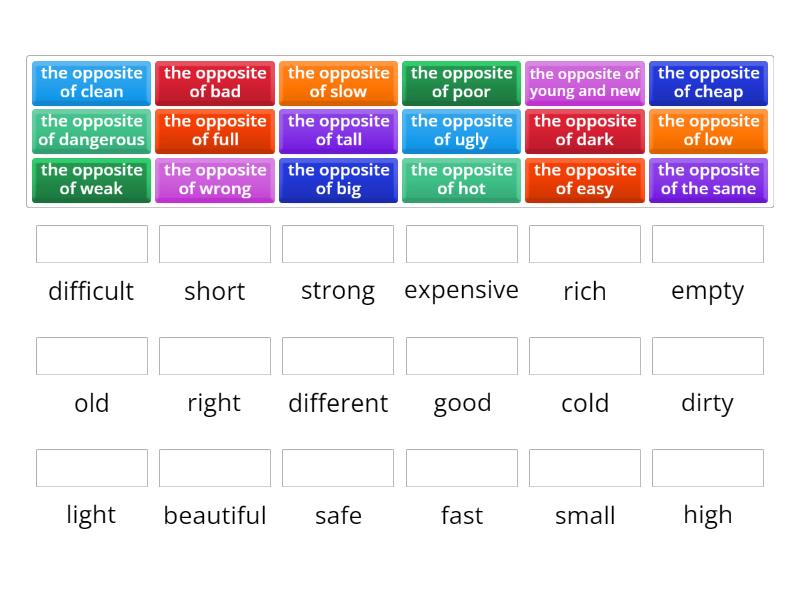The image size is (800, 600).
Task: Click the answer slot above 'old'
Action: tap(92, 356)
